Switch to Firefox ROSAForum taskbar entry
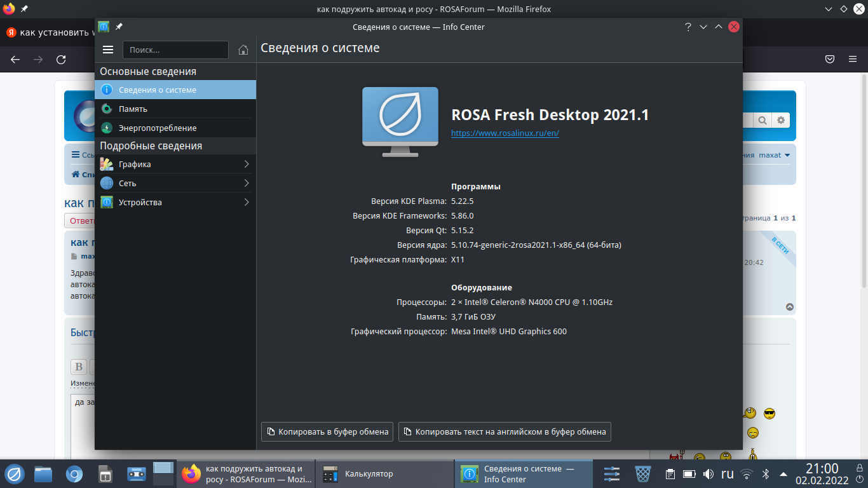Screen dimensions: 868x488 pyautogui.click(x=245, y=474)
